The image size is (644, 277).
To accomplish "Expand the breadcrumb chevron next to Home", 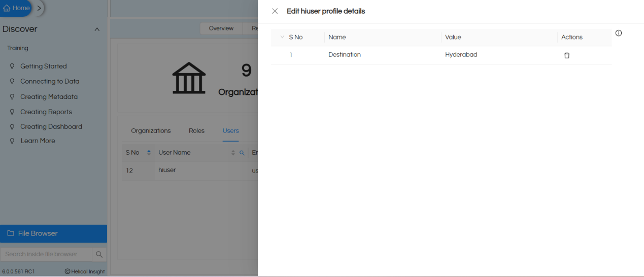I will pos(39,8).
